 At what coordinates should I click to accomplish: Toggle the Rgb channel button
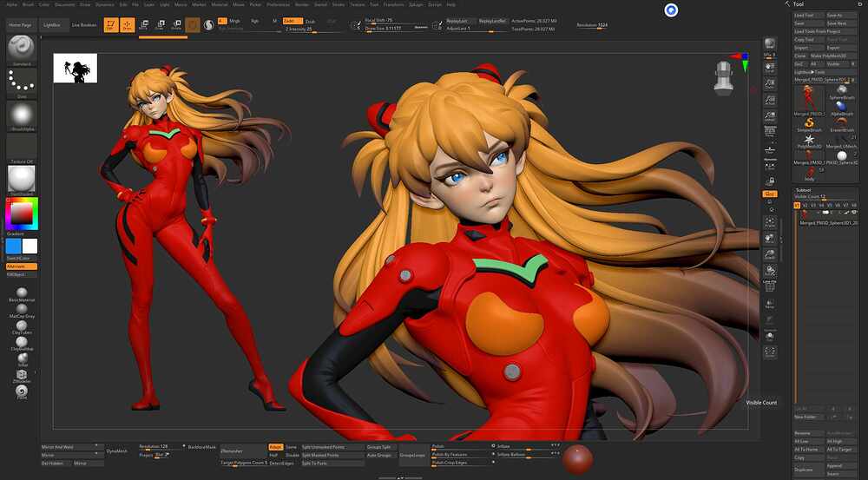coord(254,21)
